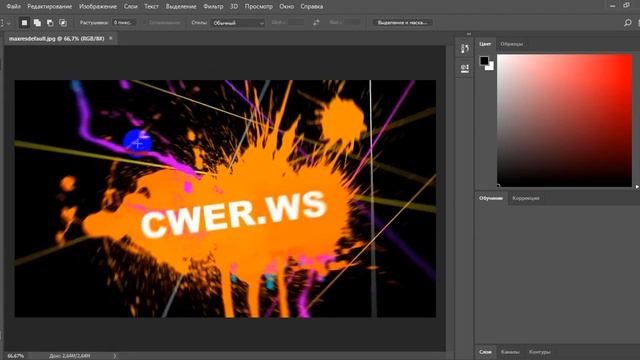Select the Add to selection mode icon
The width and height of the screenshot is (640, 360).
pyautogui.click(x=37, y=23)
